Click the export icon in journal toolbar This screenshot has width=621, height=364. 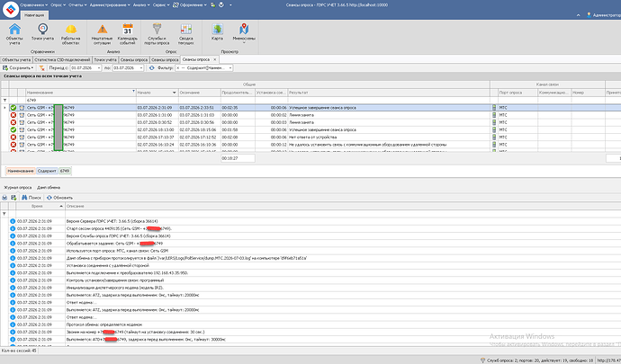(13, 198)
